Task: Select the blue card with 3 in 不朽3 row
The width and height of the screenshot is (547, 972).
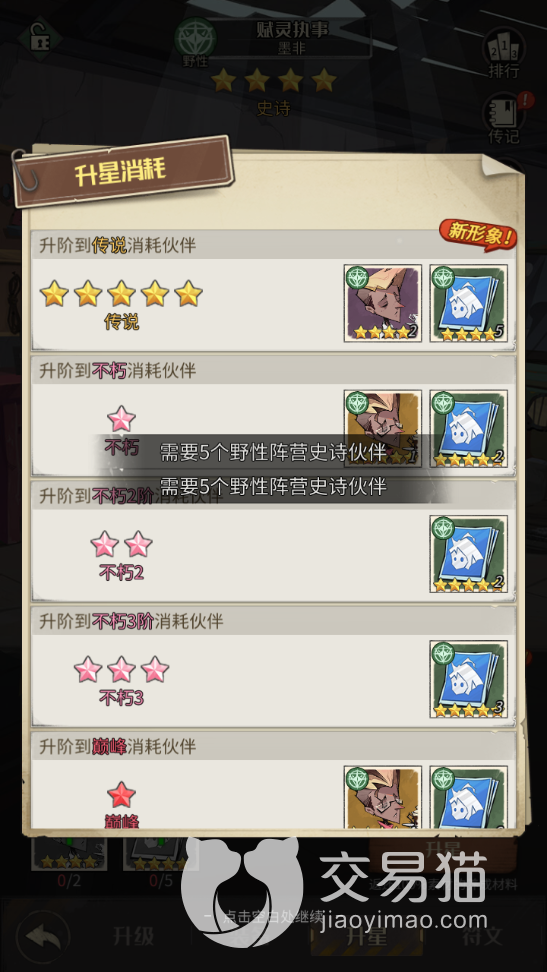Action: tap(468, 679)
